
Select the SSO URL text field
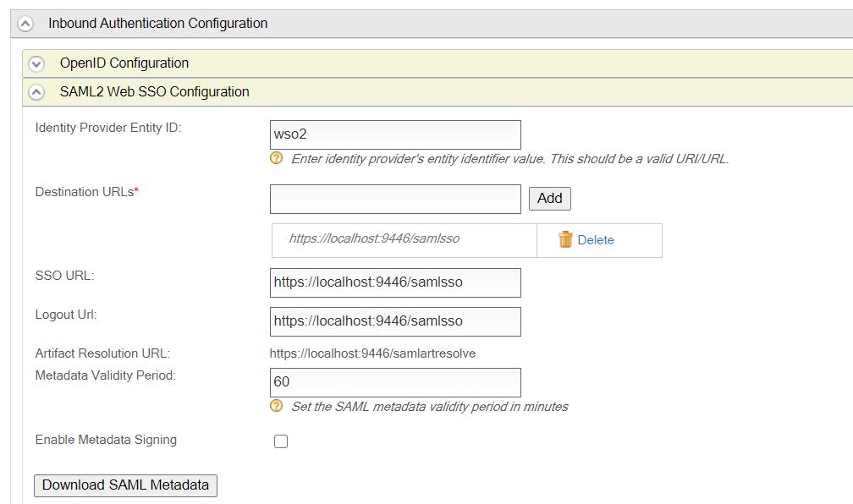[x=395, y=282]
